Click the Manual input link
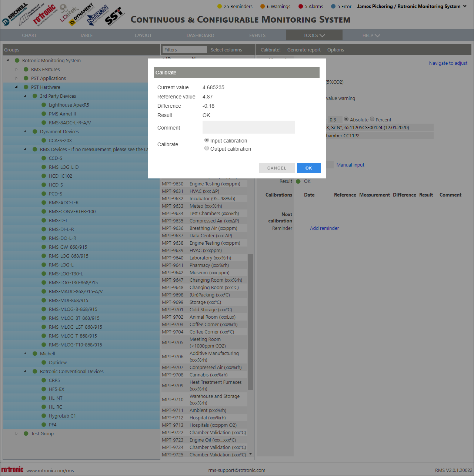 click(x=350, y=165)
